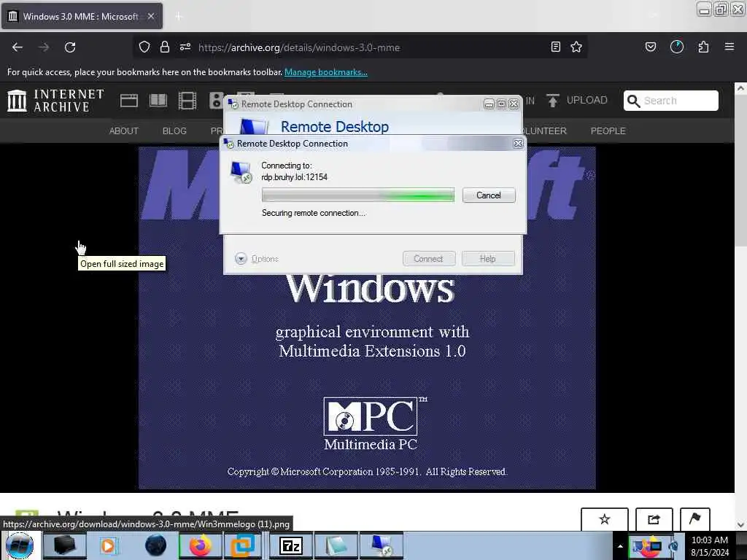Open the VMware taskbar icon
Image resolution: width=747 pixels, height=560 pixels.
tap(242, 545)
